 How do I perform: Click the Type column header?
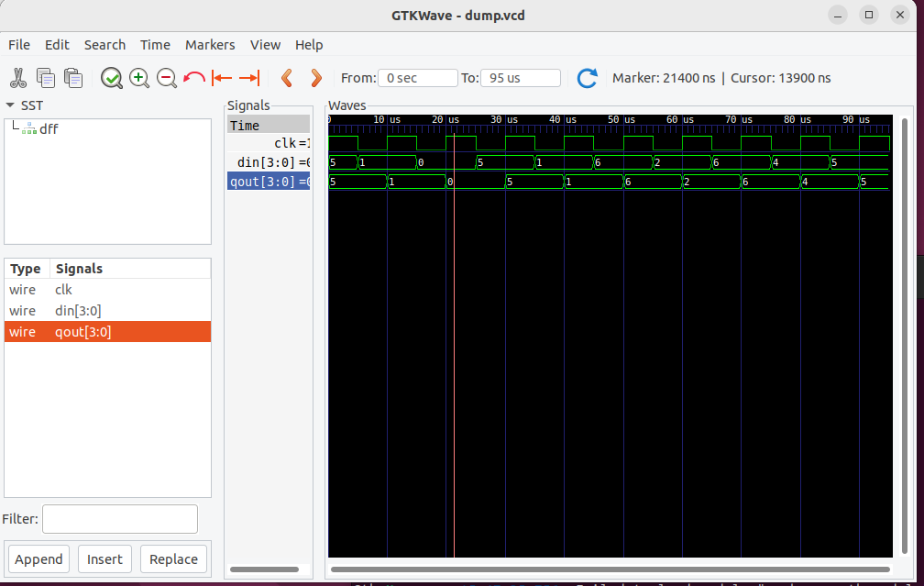tap(27, 269)
